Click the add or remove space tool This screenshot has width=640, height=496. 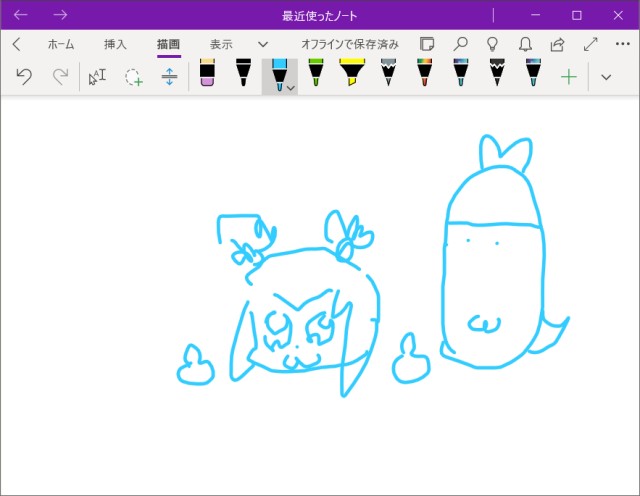click(169, 77)
